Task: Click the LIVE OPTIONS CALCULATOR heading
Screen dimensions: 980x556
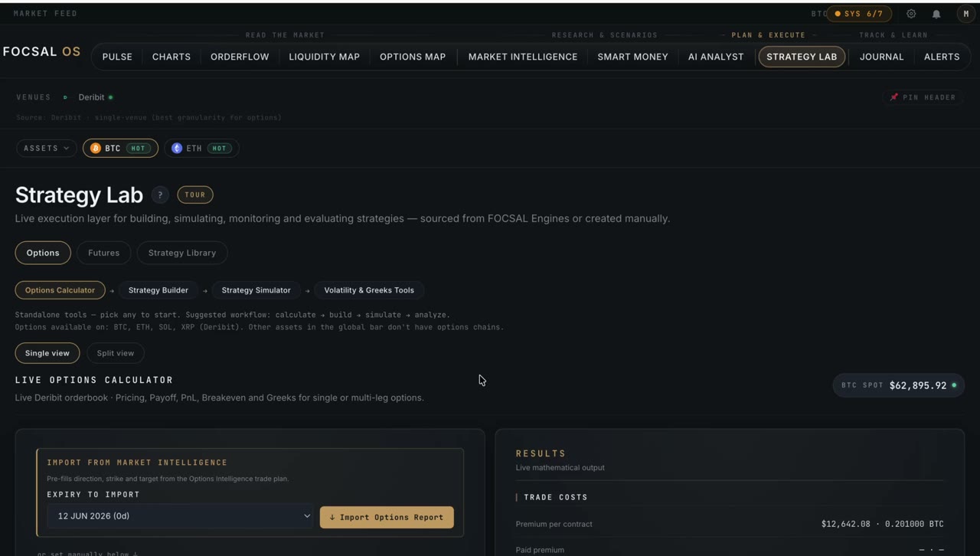Action: tap(94, 380)
